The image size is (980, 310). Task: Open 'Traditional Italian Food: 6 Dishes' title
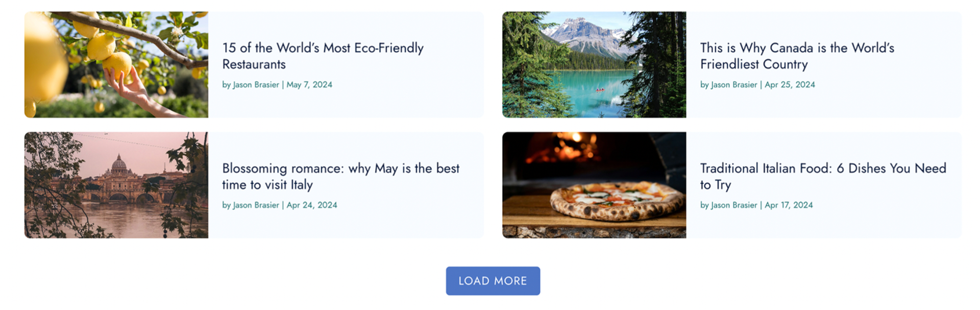point(823,176)
